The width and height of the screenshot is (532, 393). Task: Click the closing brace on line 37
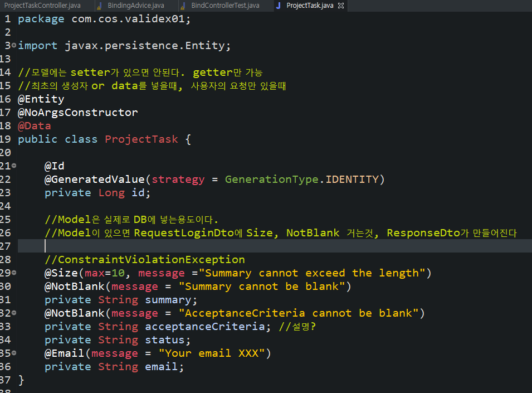coord(21,380)
